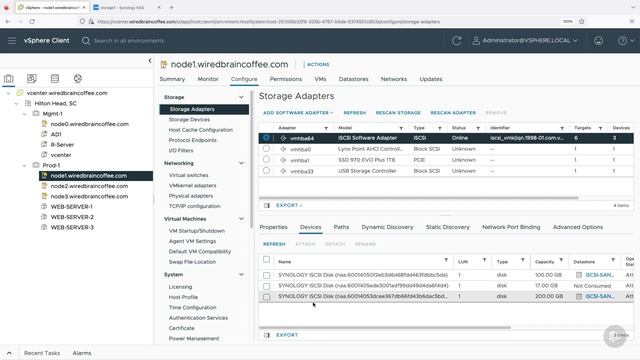Screen dimensions: 640x360
Task: Collapse the Mgmt-1 cluster node
Action: (24, 114)
